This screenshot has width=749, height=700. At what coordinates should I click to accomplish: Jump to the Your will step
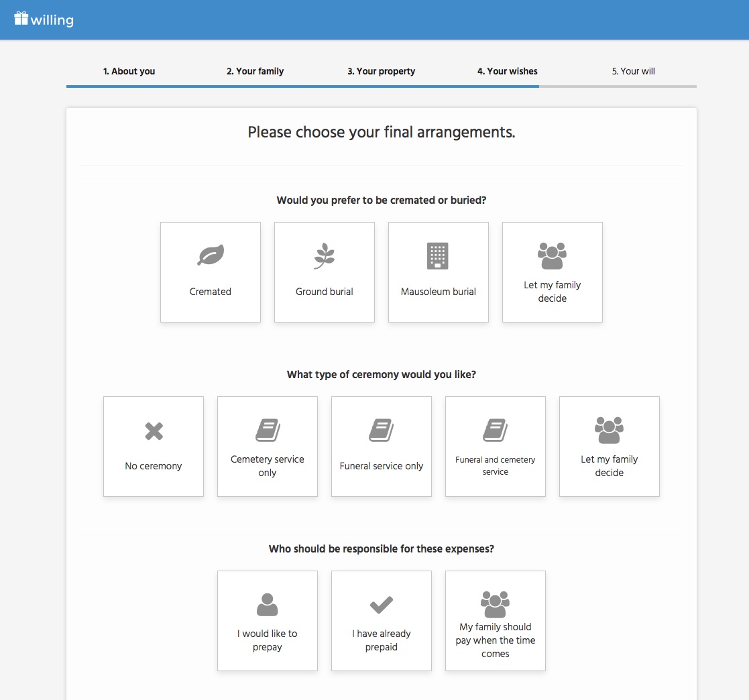633,71
